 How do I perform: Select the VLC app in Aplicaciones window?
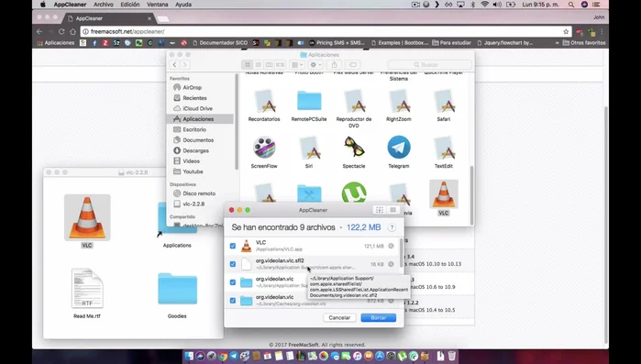coord(444,194)
